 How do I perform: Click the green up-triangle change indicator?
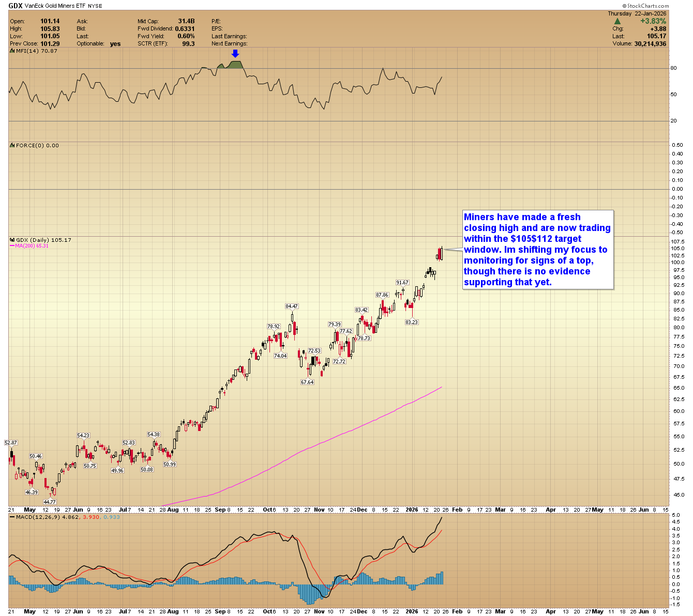click(x=617, y=21)
